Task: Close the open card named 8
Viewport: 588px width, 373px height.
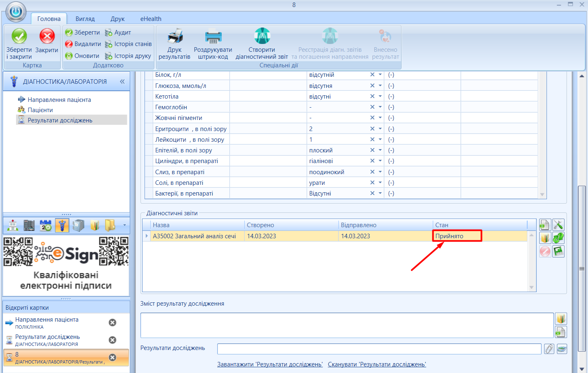Action: (x=113, y=358)
